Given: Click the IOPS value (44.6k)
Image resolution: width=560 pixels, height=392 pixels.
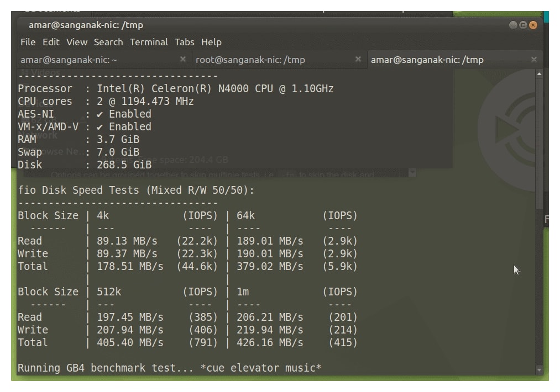Looking at the screenshot, I should pos(197,266).
